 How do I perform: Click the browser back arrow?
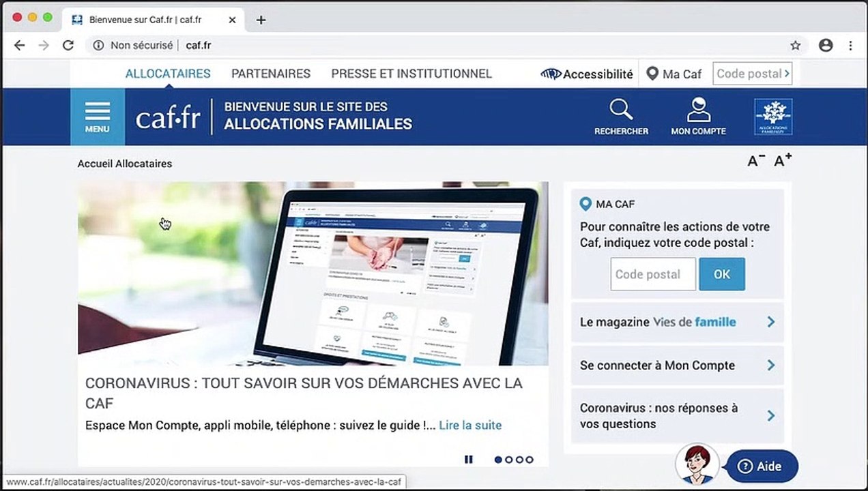(x=19, y=45)
